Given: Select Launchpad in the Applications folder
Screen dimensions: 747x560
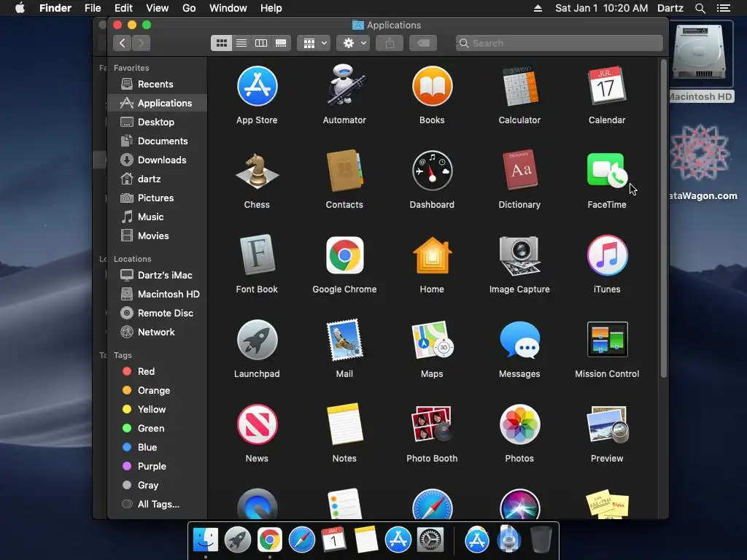Looking at the screenshot, I should (x=258, y=340).
